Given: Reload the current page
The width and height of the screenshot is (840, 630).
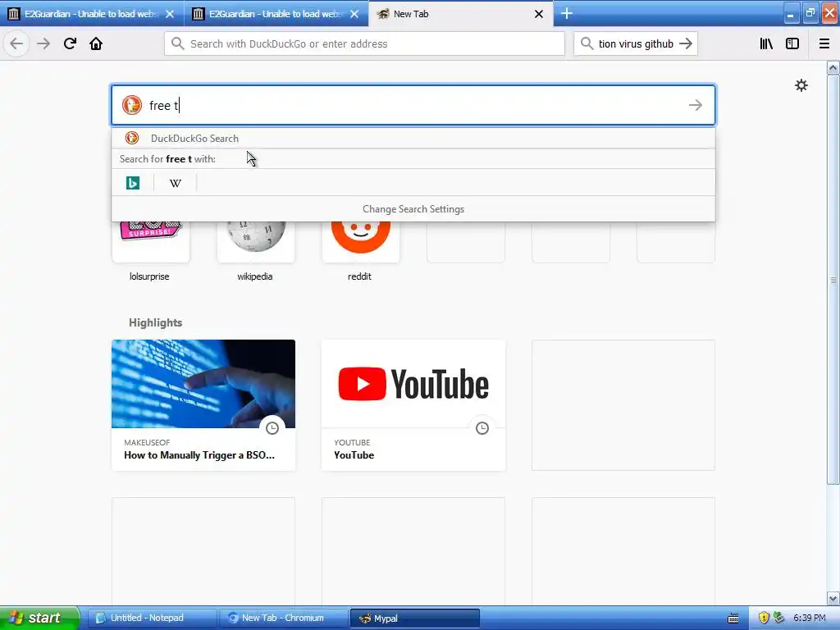Looking at the screenshot, I should point(70,44).
